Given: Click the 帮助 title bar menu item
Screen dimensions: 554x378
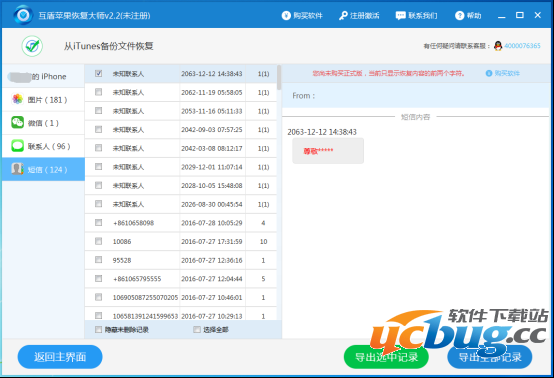Looking at the screenshot, I should (x=468, y=16).
